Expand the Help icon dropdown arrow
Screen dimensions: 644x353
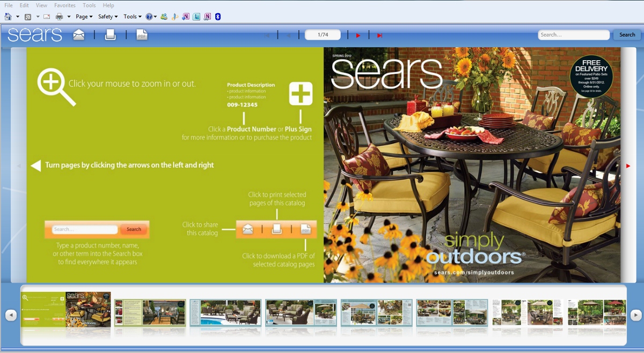pyautogui.click(x=156, y=17)
